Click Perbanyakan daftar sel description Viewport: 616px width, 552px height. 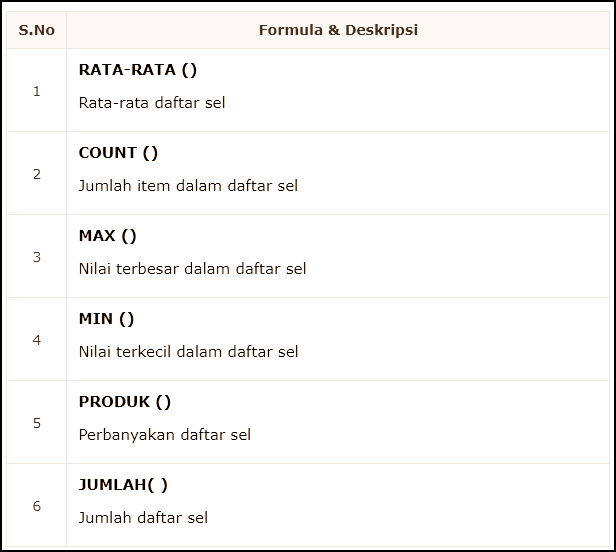(165, 435)
